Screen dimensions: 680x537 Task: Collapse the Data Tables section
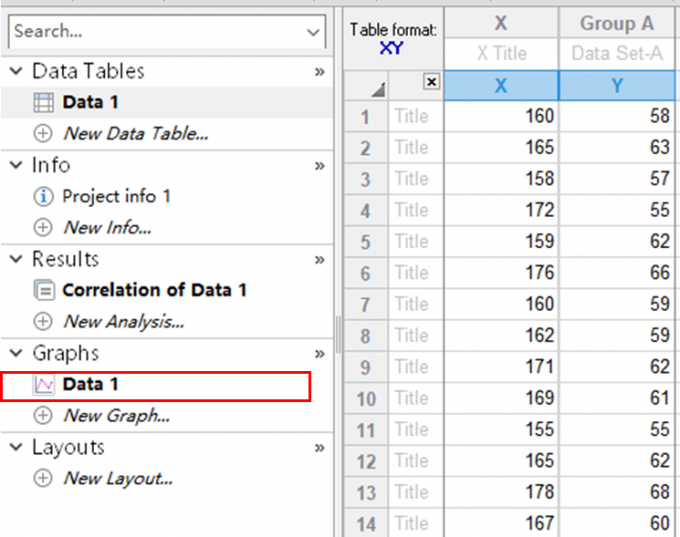point(16,72)
